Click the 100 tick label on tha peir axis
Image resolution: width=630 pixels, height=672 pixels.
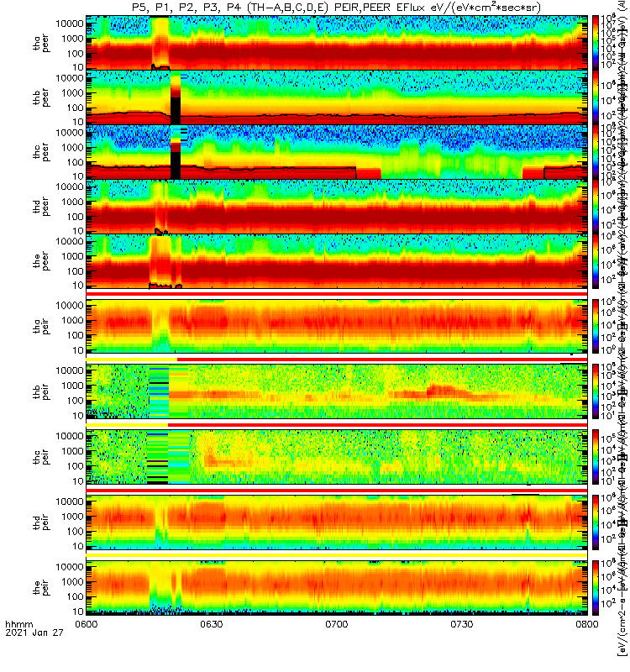tap(75, 335)
